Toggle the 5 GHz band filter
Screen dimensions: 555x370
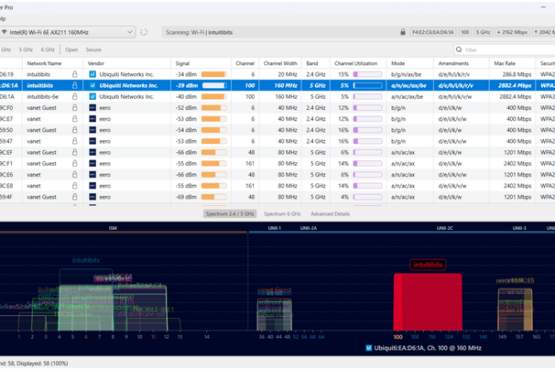(x=26, y=50)
